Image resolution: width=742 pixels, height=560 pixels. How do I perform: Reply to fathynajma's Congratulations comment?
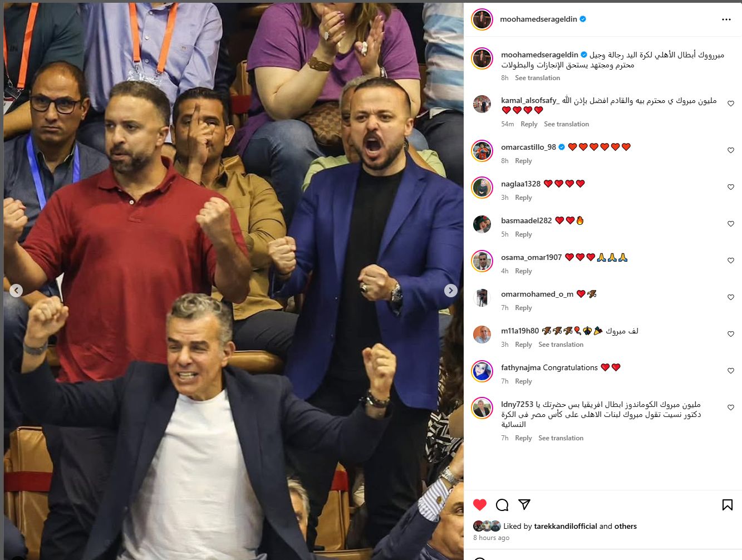523,381
